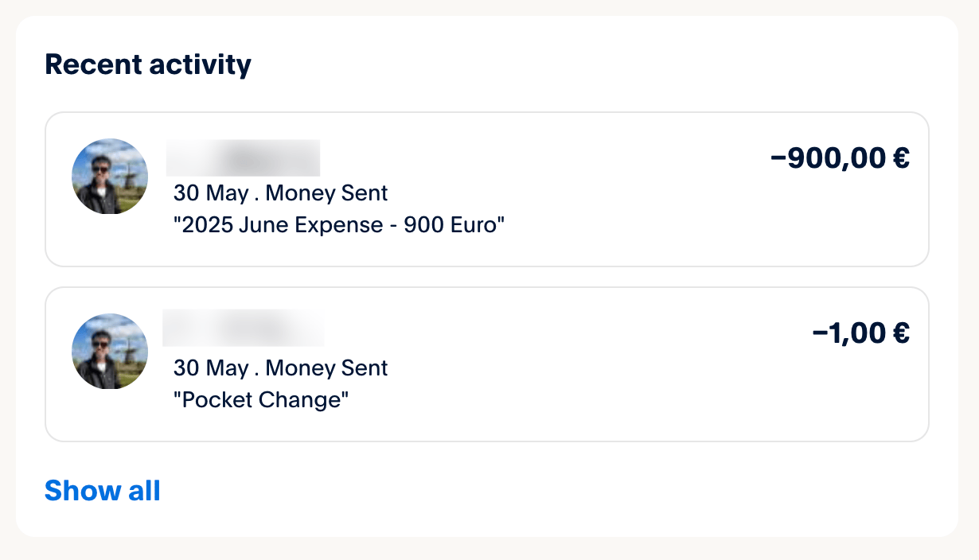The image size is (979, 560).
Task: Click the Recent activity heading
Action: [148, 64]
